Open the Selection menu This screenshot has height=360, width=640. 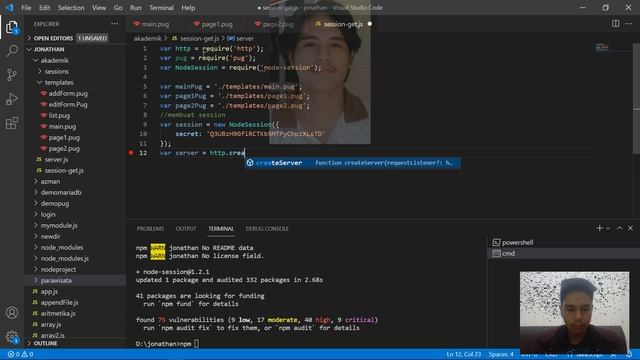click(x=71, y=8)
